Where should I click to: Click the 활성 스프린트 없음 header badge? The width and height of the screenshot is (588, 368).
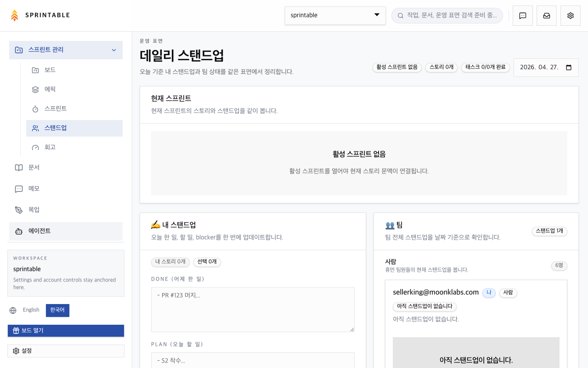tap(397, 67)
